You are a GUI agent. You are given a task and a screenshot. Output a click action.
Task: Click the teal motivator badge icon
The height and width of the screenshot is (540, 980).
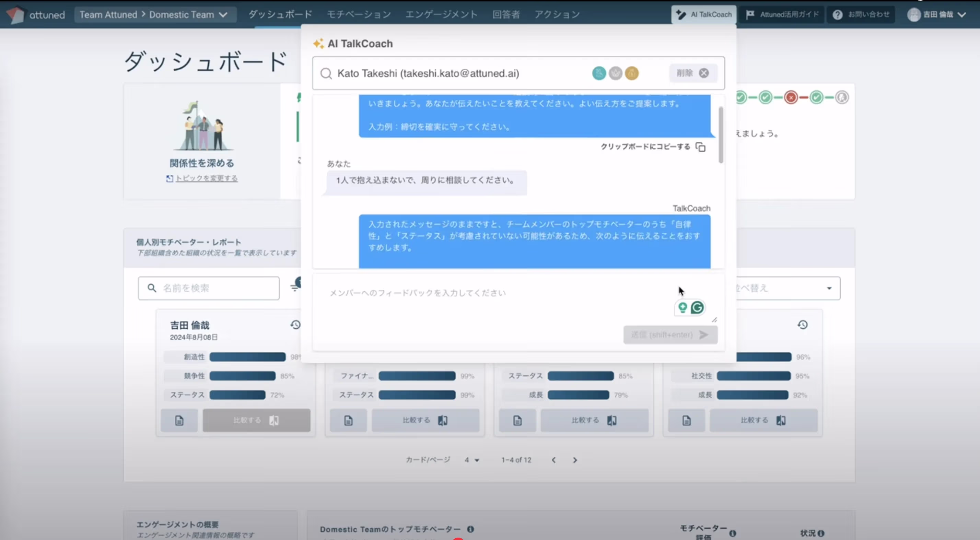(599, 73)
